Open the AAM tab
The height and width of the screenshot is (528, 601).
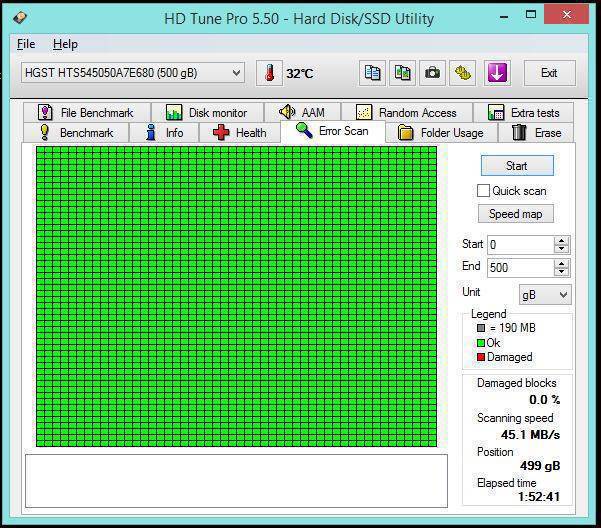tap(302, 113)
